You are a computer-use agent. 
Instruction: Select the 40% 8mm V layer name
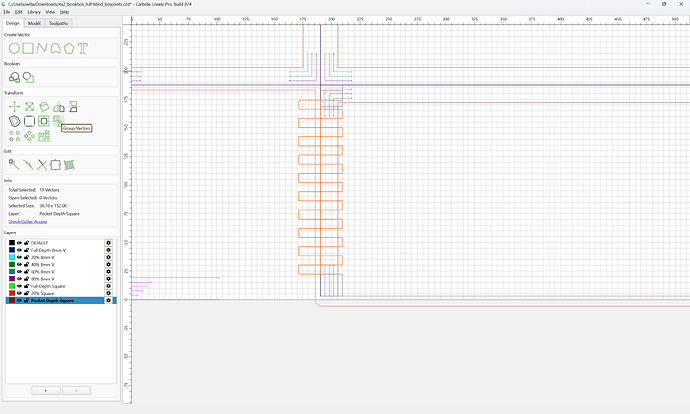tap(43, 264)
